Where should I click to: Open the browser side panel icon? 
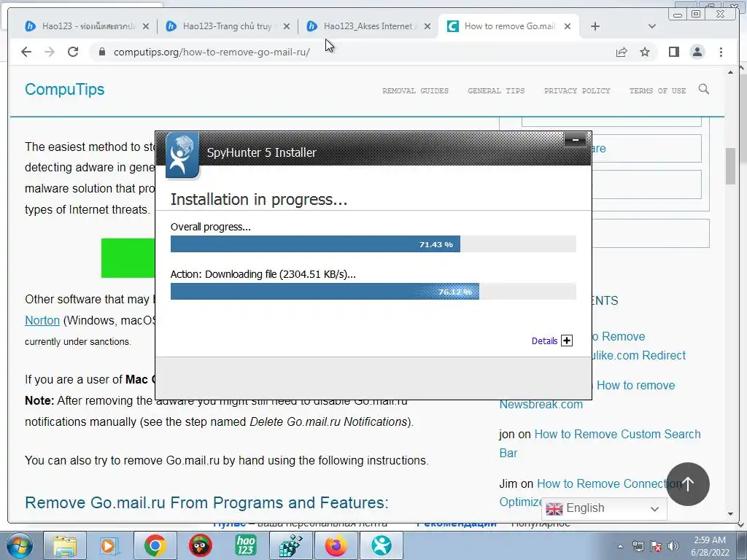pyautogui.click(x=673, y=52)
